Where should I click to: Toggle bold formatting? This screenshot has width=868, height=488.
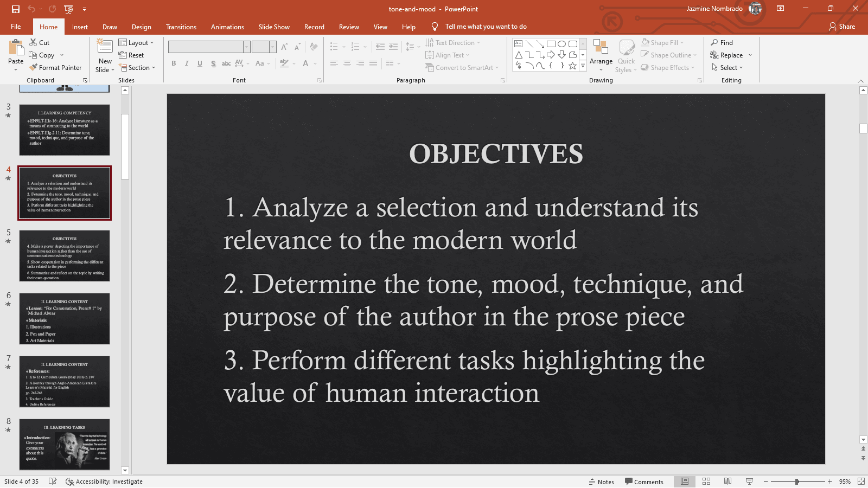[x=174, y=63]
